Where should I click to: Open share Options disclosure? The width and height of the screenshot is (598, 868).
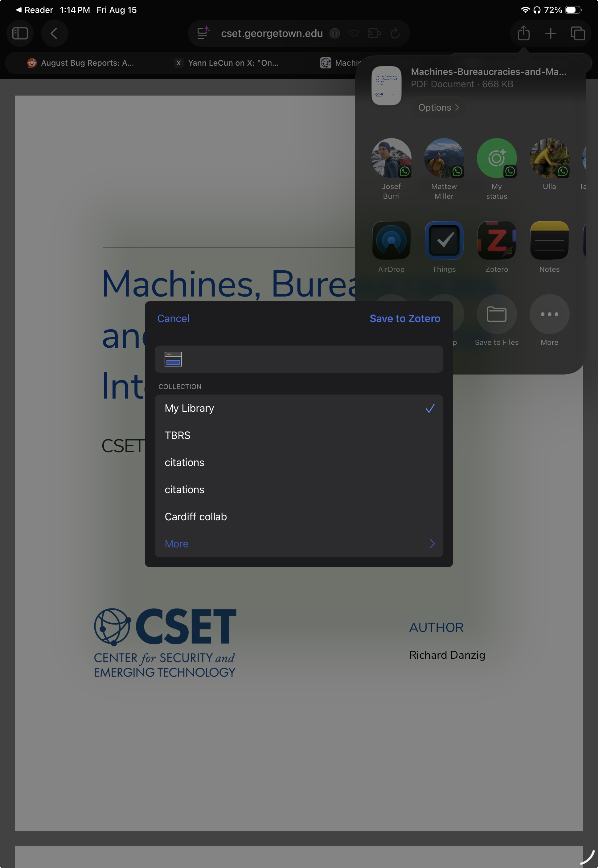(438, 108)
